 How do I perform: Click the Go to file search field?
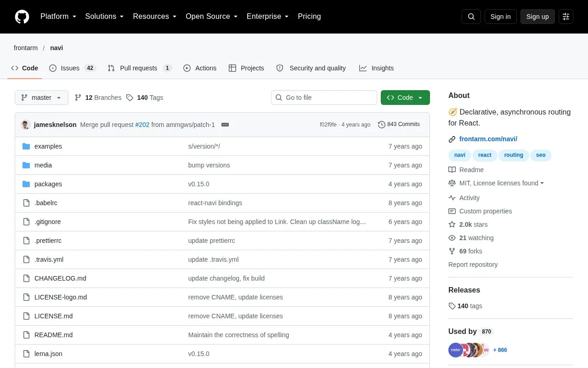click(x=324, y=98)
